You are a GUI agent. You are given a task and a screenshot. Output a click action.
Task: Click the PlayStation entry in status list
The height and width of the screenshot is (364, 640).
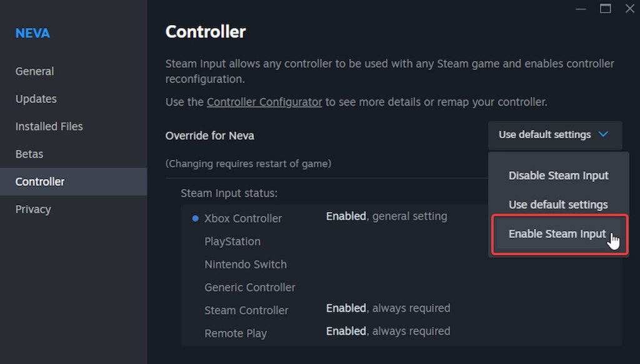coord(232,242)
